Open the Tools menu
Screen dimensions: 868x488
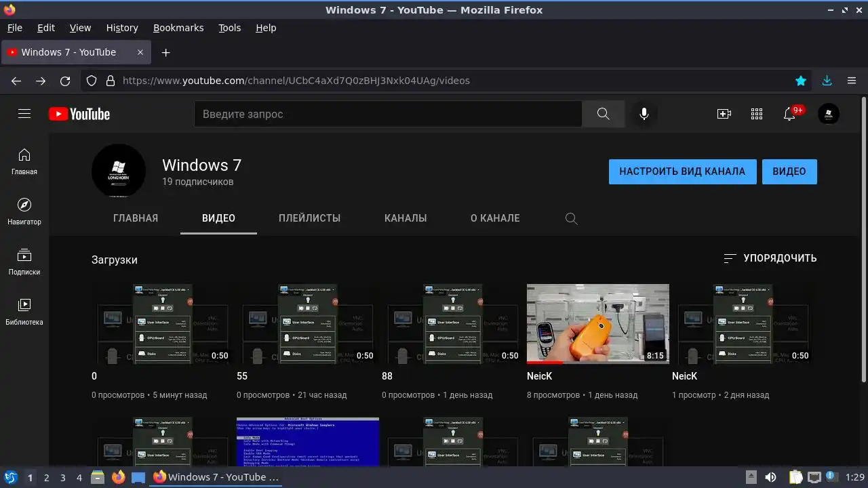229,28
